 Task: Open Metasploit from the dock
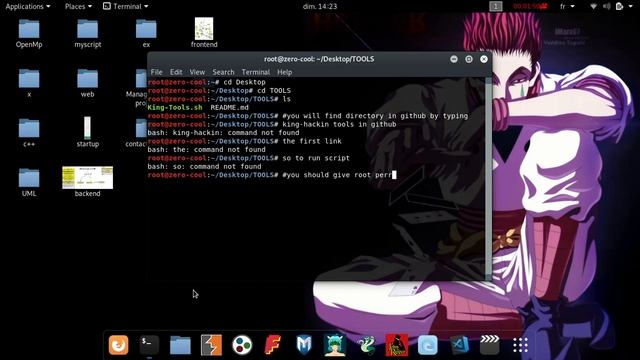tap(304, 345)
